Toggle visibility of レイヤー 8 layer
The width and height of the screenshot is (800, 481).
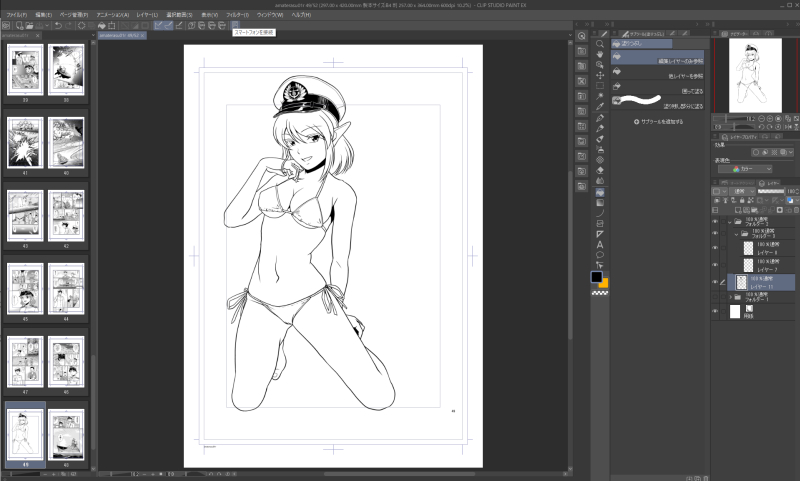pyautogui.click(x=715, y=248)
